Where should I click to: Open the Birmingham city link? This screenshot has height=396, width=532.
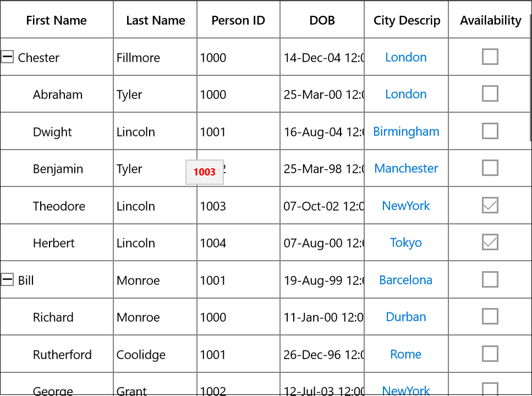click(406, 131)
